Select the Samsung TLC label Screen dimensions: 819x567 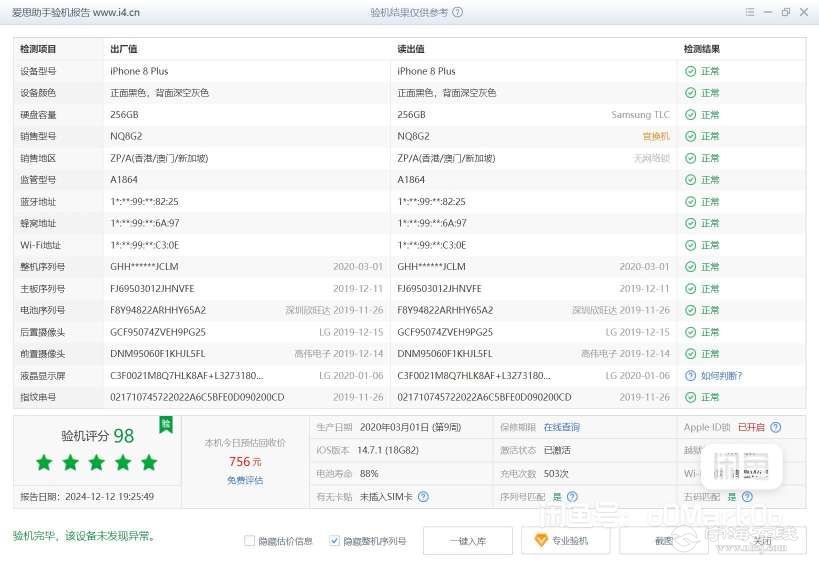(x=640, y=114)
